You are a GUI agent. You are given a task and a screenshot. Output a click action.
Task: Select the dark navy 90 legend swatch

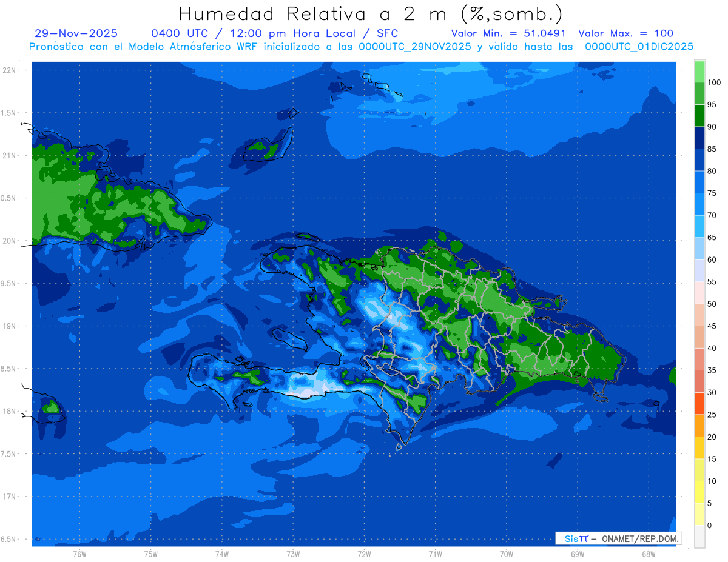click(x=699, y=138)
